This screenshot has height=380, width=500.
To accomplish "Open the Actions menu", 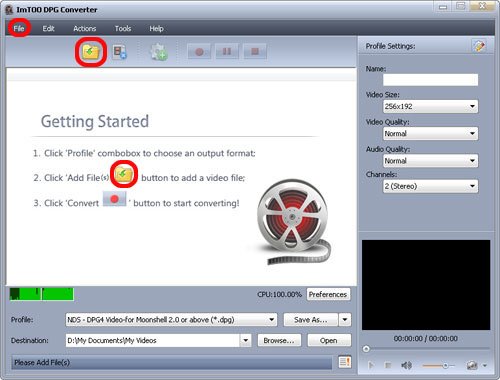I will 85,28.
